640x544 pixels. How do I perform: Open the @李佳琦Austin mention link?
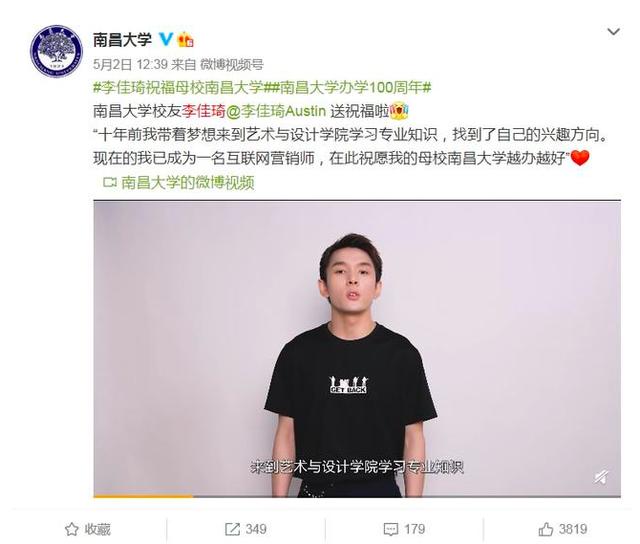(x=276, y=111)
